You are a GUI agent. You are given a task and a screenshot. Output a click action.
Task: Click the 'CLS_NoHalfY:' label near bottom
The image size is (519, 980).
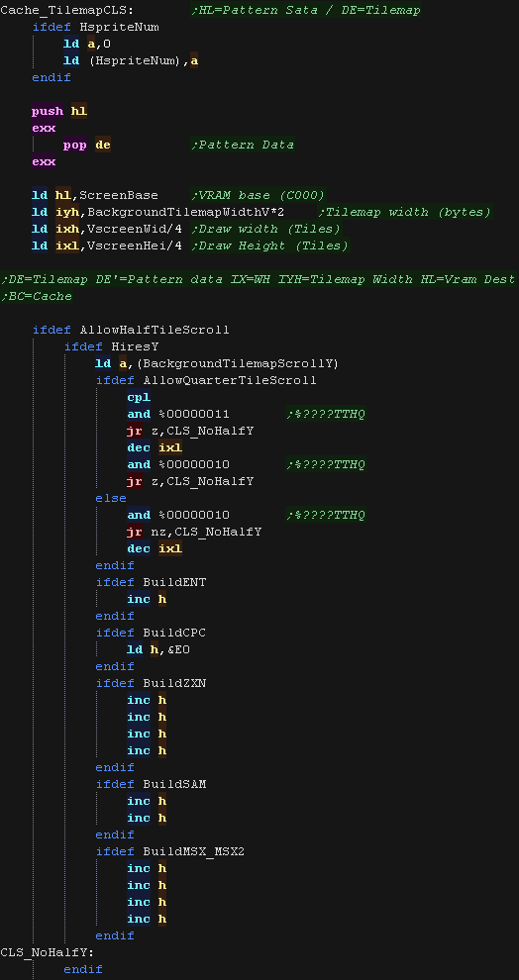coord(48,952)
